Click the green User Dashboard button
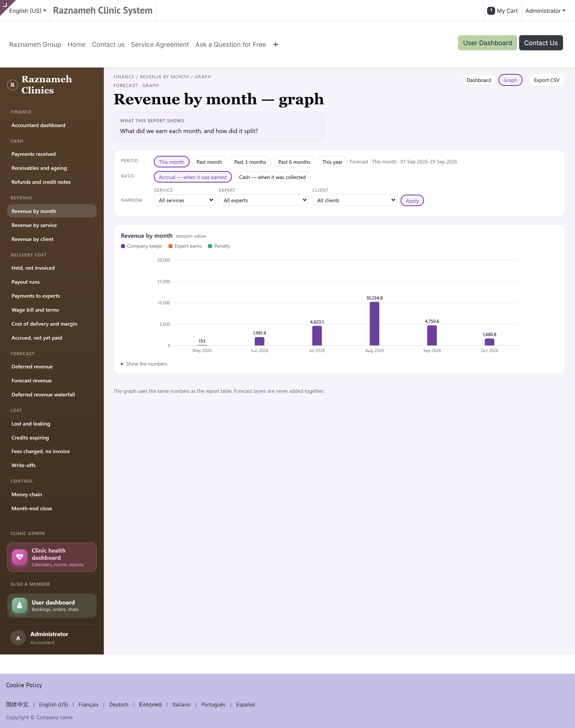 487,43
